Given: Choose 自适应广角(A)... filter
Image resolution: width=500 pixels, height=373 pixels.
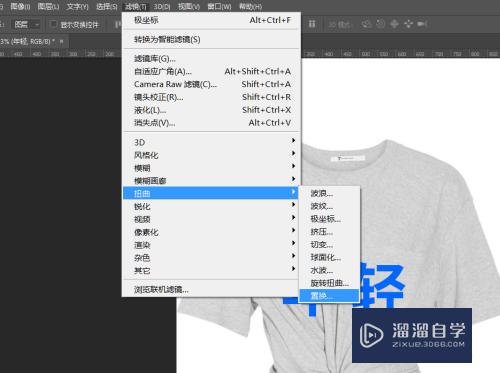Looking at the screenshot, I should coord(212,71).
